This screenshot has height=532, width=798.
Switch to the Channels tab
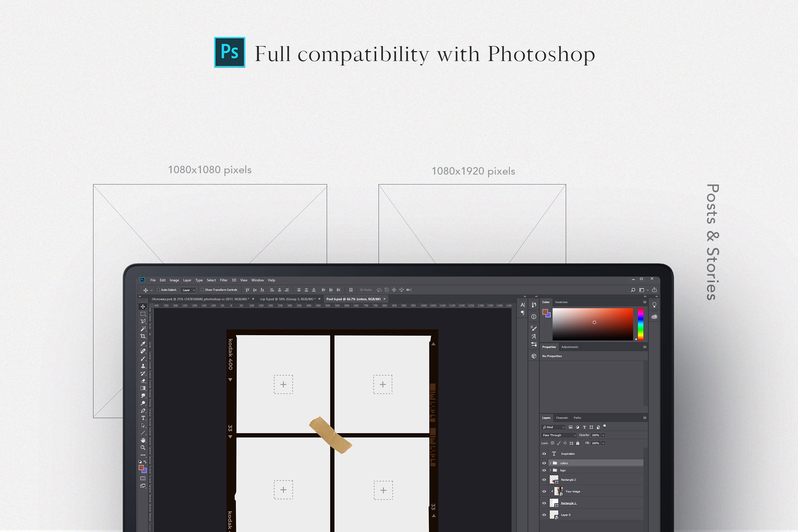[x=562, y=418]
